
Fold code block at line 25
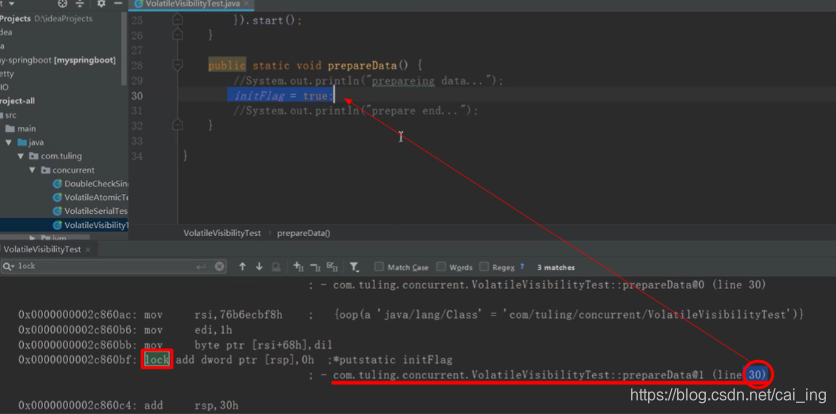(x=178, y=20)
